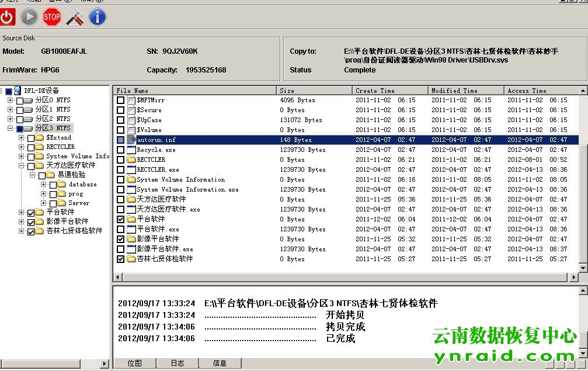Sort by the Modified Time column header
This screenshot has width=588, height=371.
click(466, 91)
